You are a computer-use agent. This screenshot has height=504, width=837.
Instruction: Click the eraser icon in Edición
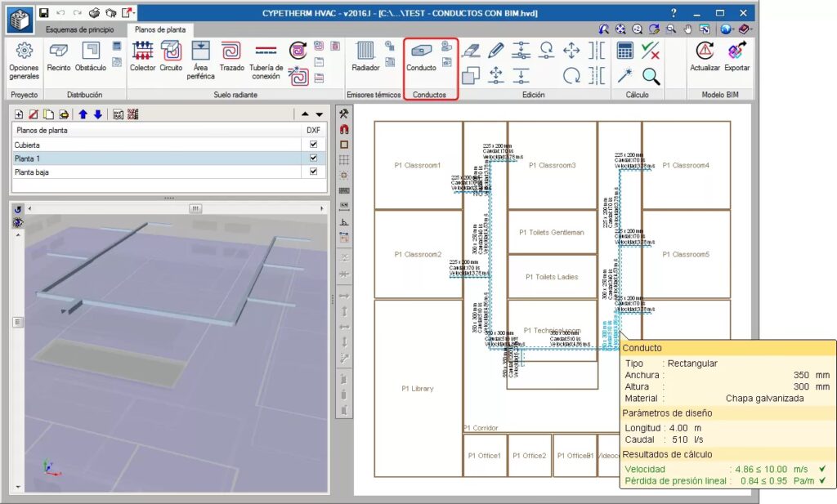point(471,50)
